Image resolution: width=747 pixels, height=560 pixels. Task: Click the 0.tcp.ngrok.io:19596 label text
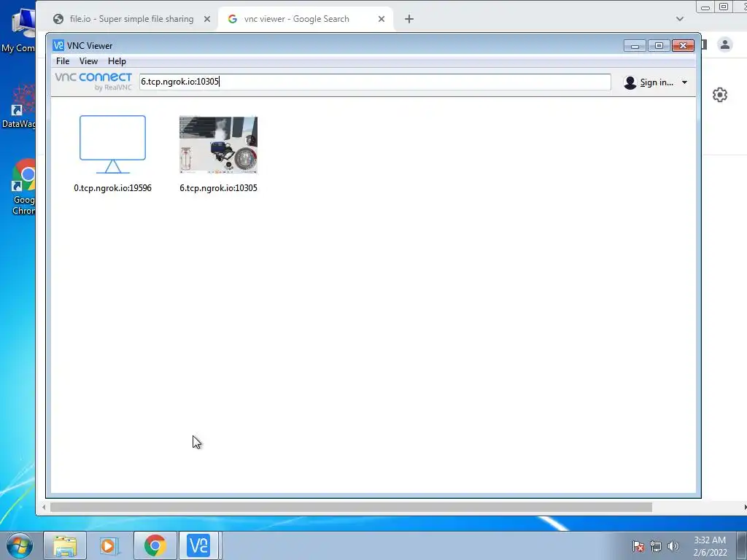click(x=112, y=188)
